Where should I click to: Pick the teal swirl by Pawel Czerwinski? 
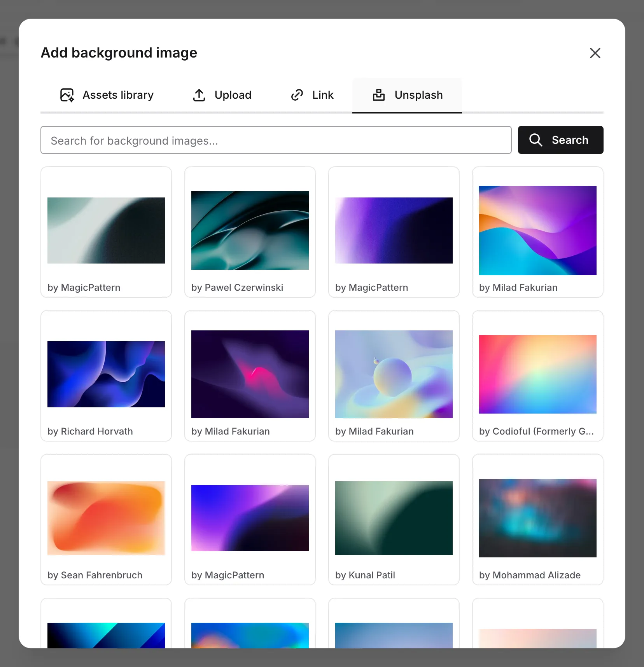coord(250,230)
